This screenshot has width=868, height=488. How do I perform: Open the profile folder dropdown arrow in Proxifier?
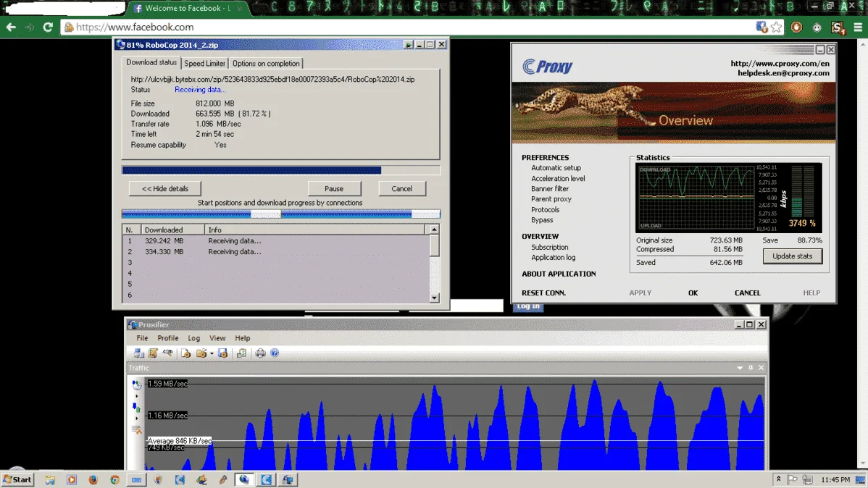[x=212, y=353]
